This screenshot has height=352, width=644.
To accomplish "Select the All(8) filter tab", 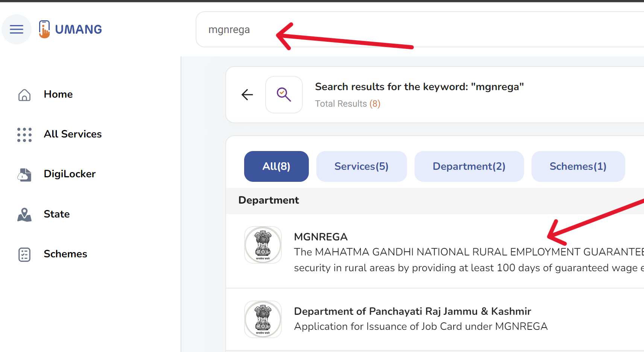I will click(276, 166).
